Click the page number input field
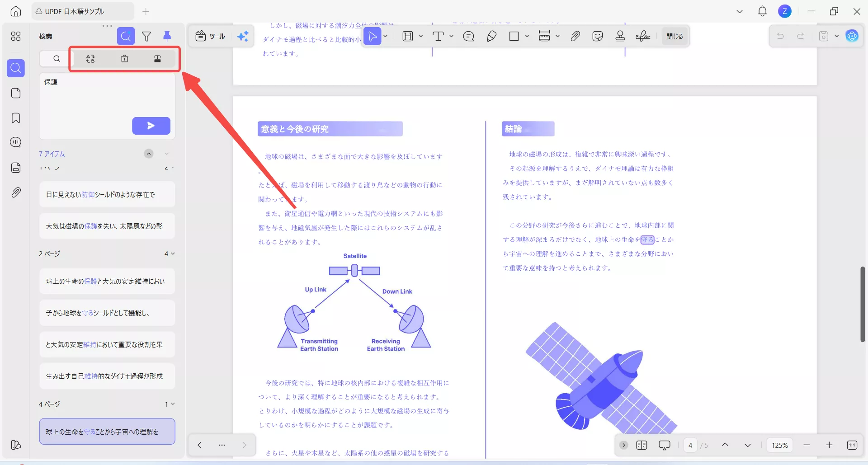This screenshot has width=868, height=465. 690,445
